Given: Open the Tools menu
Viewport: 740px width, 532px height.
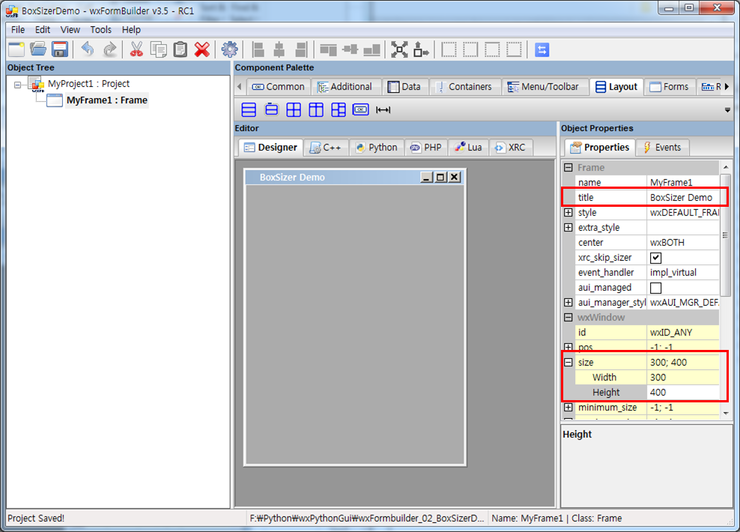Looking at the screenshot, I should [101, 30].
